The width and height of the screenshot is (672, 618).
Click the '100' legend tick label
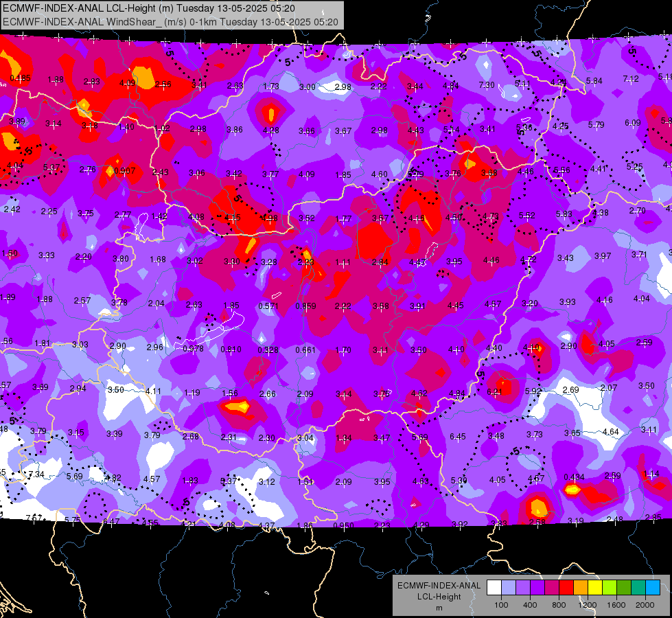click(501, 605)
